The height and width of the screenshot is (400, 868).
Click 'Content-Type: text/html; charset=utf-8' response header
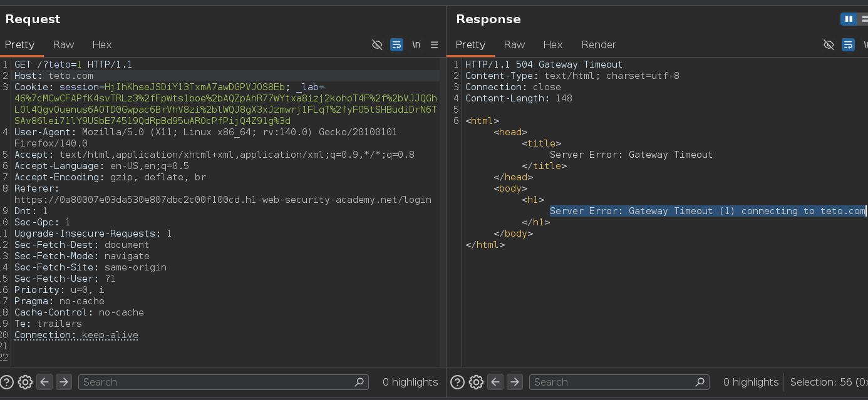click(572, 76)
